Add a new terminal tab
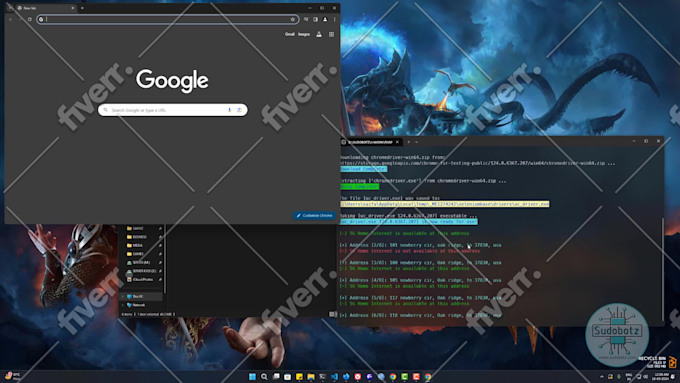 409,142
